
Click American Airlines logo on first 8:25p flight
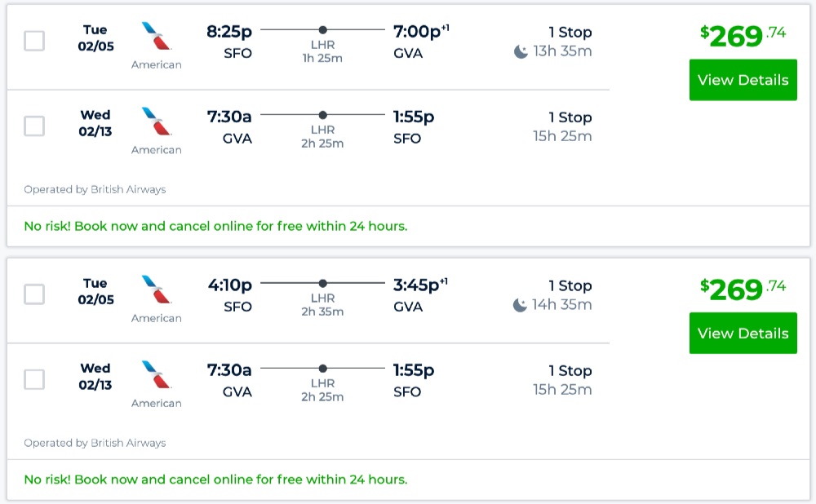pyautogui.click(x=157, y=37)
